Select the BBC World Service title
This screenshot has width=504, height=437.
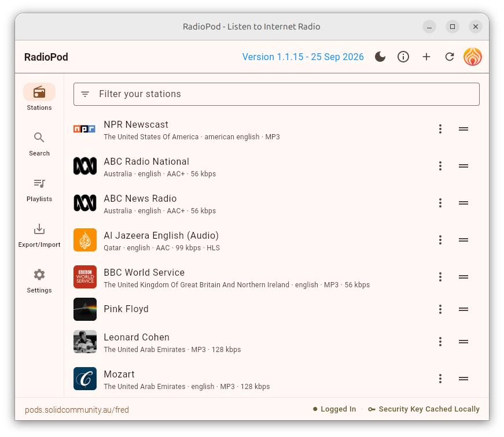[144, 272]
